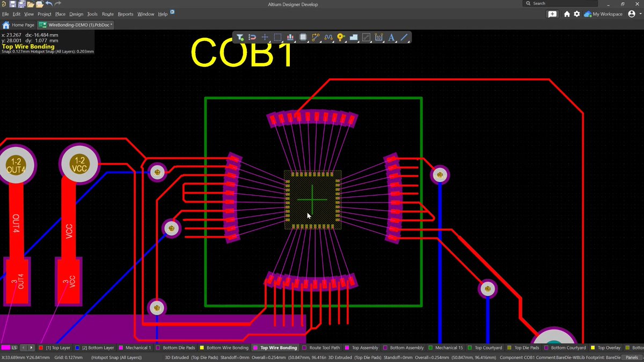This screenshot has width=644, height=362.
Task: Switch to Mechanical 15 layer tab
Action: tap(445, 348)
